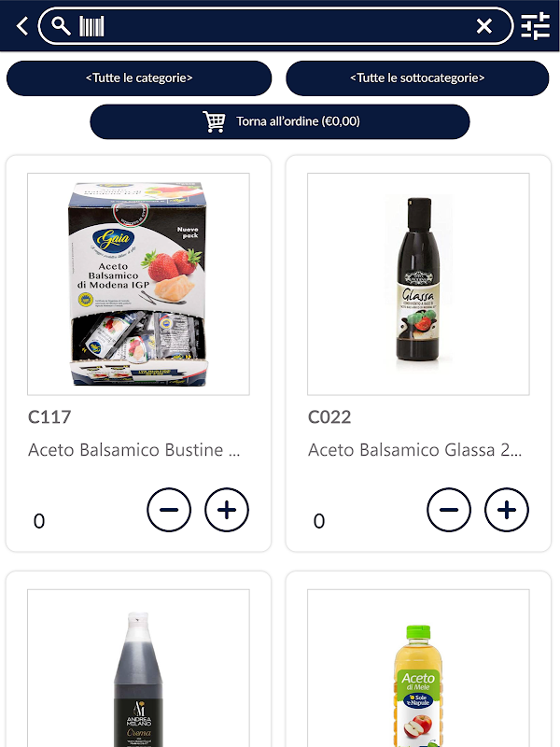Viewport: 560px width, 747px height.
Task: Expand the Tutte le sottocategorie dropdown
Action: tap(417, 78)
